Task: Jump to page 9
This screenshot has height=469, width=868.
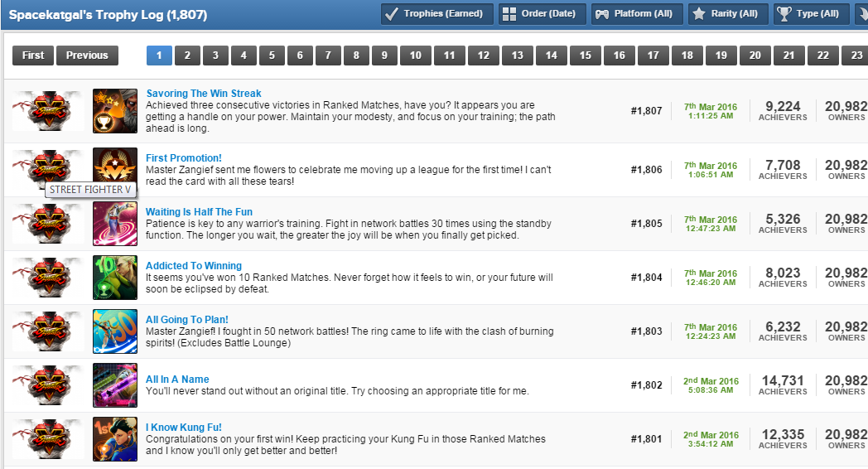Action: [x=385, y=56]
